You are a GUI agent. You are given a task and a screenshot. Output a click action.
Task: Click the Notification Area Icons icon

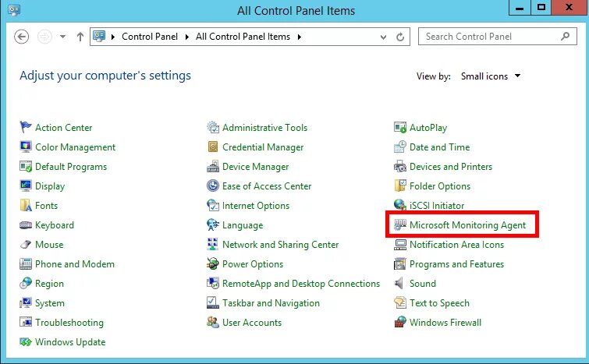pyautogui.click(x=400, y=245)
